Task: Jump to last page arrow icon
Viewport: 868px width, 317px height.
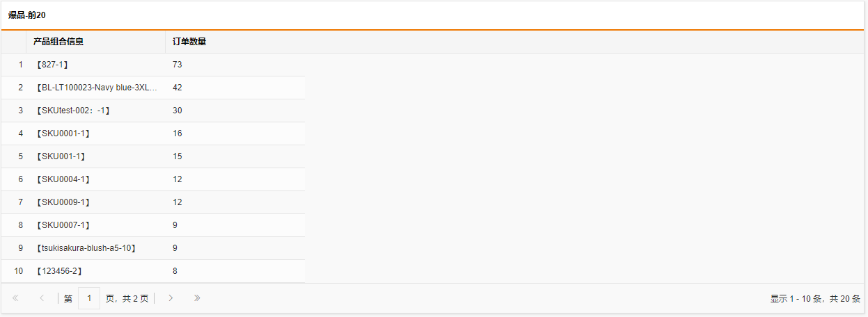Action: pyautogui.click(x=197, y=298)
